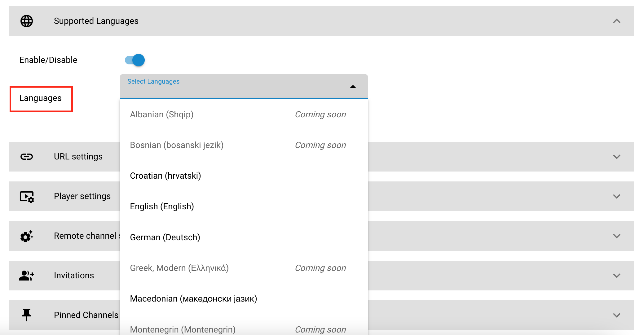Click the URL settings link icon
The width and height of the screenshot is (644, 335).
[27, 157]
